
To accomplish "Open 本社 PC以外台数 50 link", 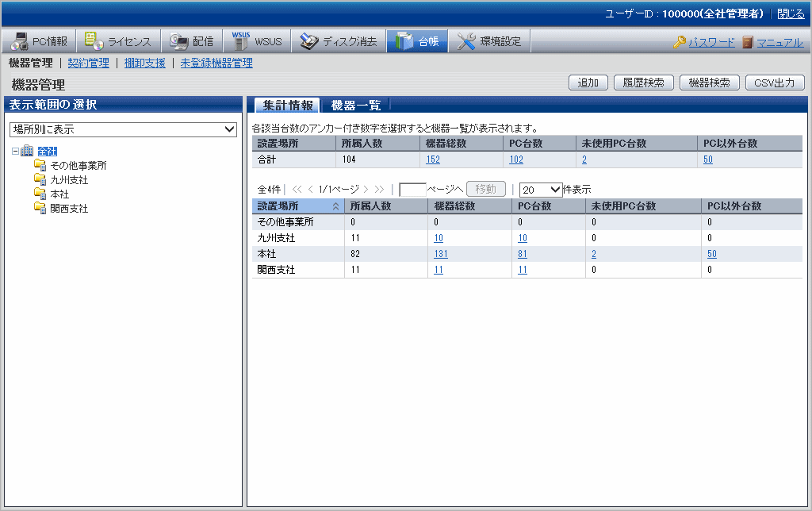I will (x=712, y=254).
